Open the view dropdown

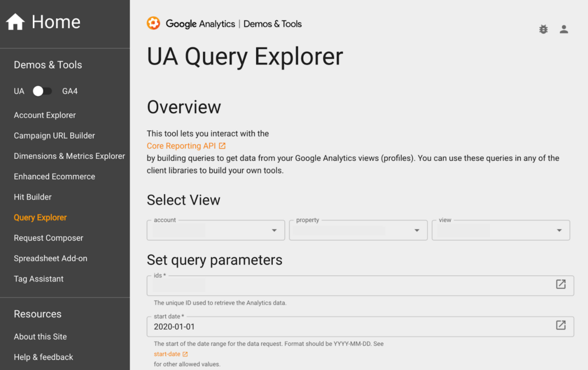tap(558, 230)
